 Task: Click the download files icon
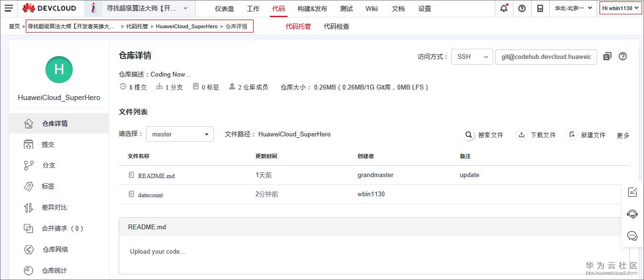[522, 134]
